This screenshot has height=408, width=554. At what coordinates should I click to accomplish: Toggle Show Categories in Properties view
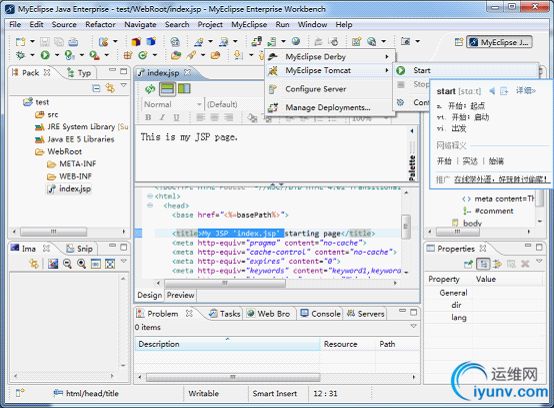pos(483,264)
